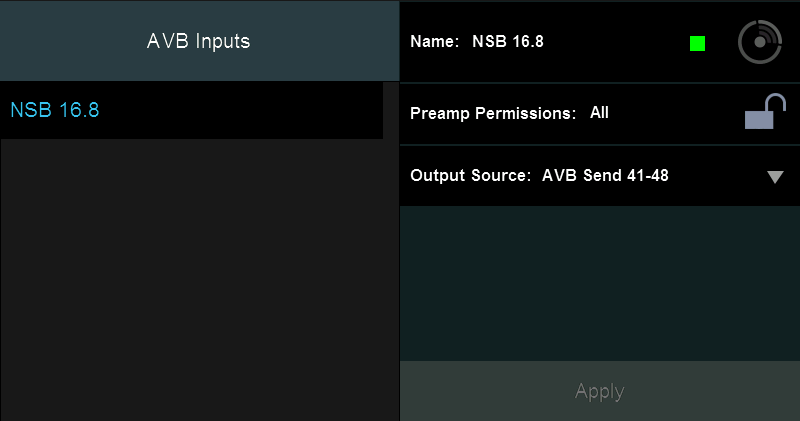
Task: Click the Preamp Permissions All value
Action: tap(599, 112)
